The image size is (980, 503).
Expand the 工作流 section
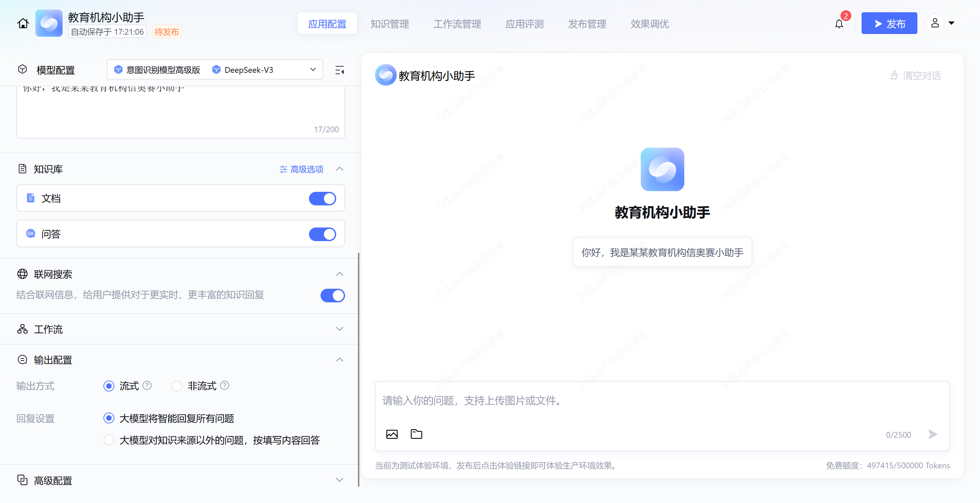click(x=339, y=329)
